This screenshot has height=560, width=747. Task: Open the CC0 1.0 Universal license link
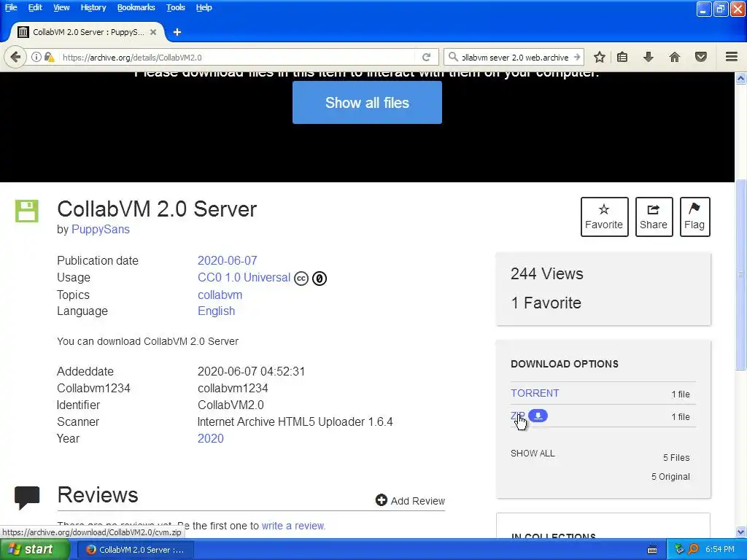point(244,278)
